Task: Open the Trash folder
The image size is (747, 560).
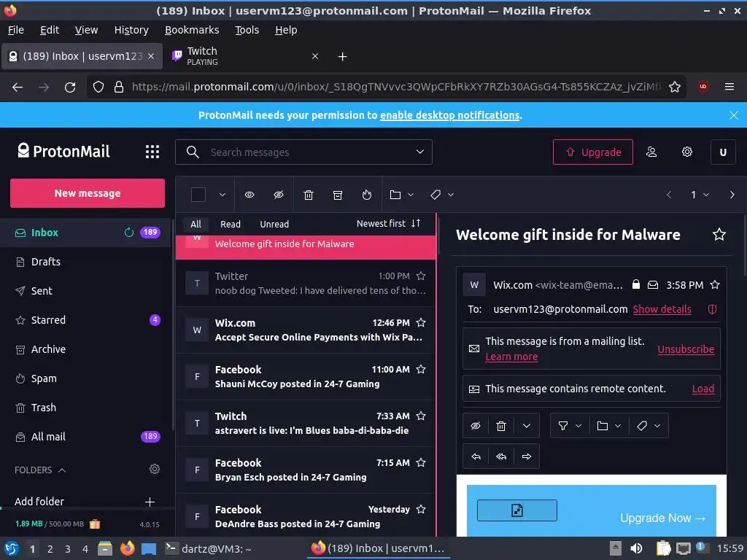Action: [x=43, y=408]
